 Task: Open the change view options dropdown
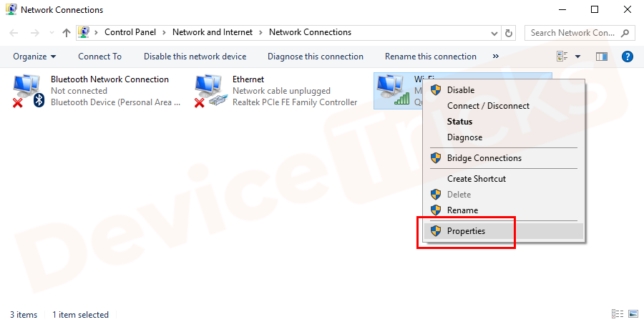pyautogui.click(x=577, y=57)
